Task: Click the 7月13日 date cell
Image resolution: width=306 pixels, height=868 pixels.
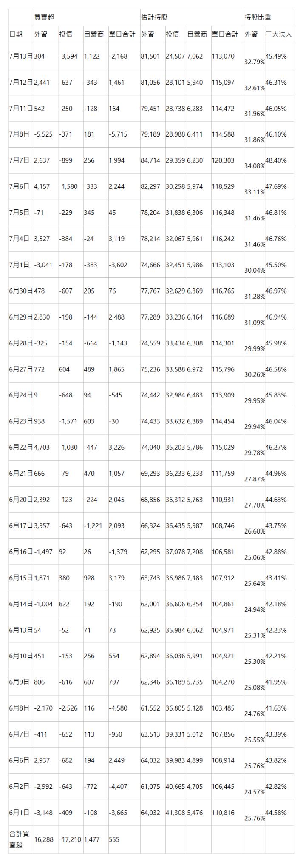Action: [21, 56]
